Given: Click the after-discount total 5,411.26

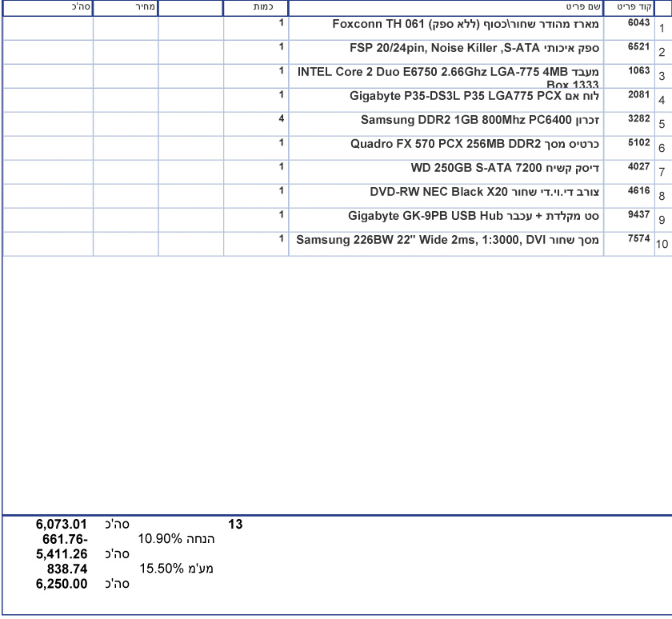Looking at the screenshot, I should [x=62, y=554].
